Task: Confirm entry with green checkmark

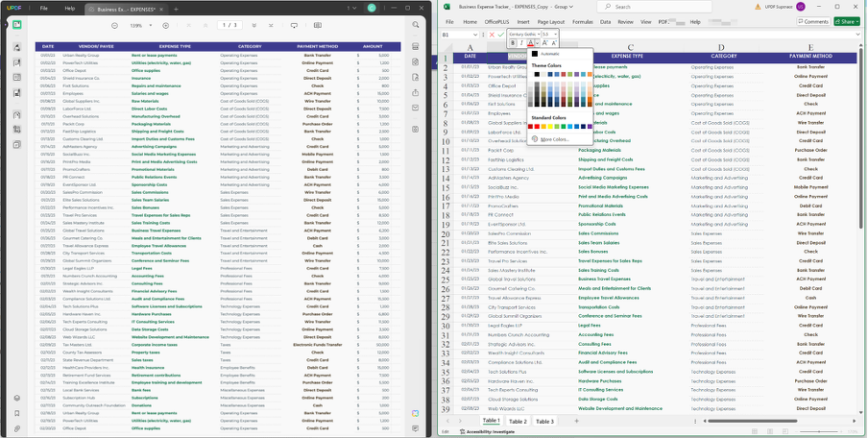Action: pyautogui.click(x=501, y=35)
